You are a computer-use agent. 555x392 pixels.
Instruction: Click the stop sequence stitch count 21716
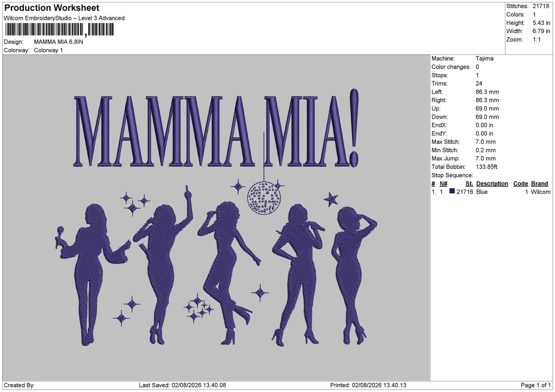coord(465,192)
